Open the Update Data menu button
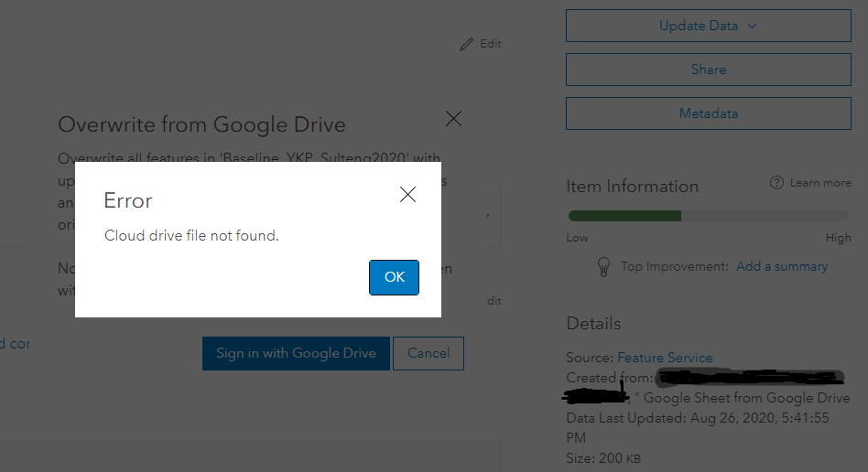Image resolution: width=868 pixels, height=472 pixels. (x=709, y=26)
